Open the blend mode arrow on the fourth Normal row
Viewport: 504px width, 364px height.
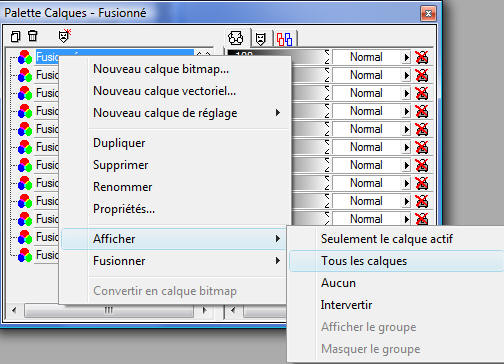pyautogui.click(x=406, y=111)
